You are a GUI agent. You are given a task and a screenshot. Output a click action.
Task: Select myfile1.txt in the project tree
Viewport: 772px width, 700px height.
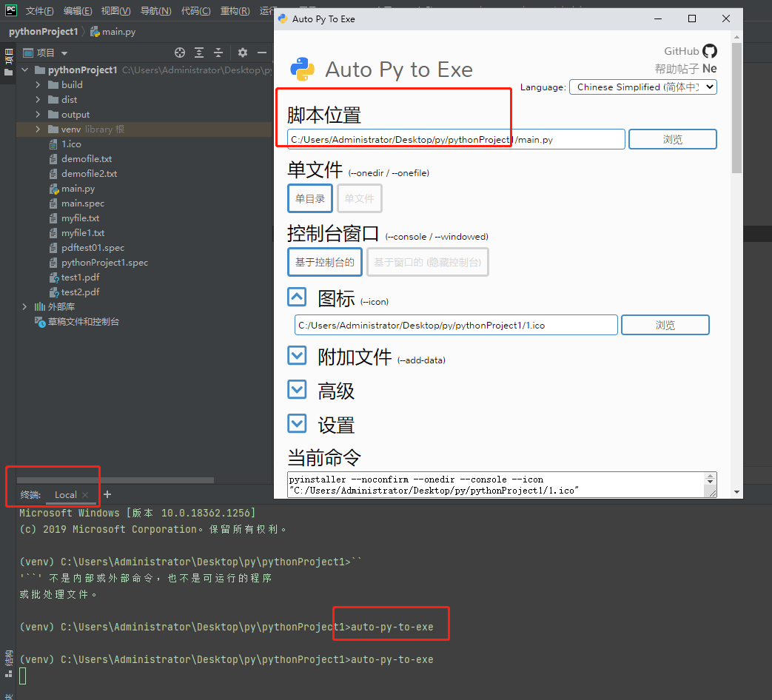tap(83, 233)
